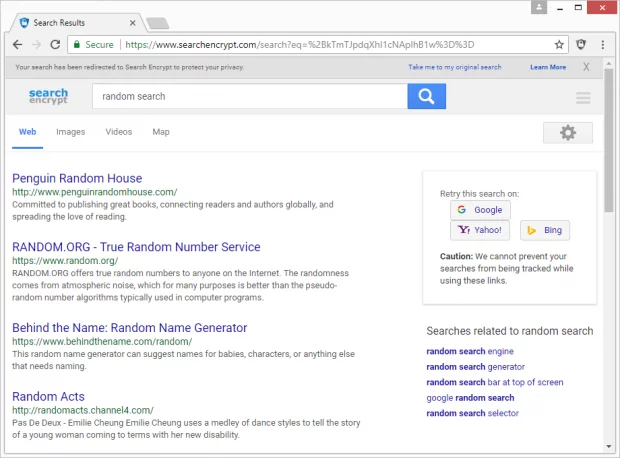The width and height of the screenshot is (620, 458).
Task: Dismiss the redirect notice with X
Action: pos(586,67)
